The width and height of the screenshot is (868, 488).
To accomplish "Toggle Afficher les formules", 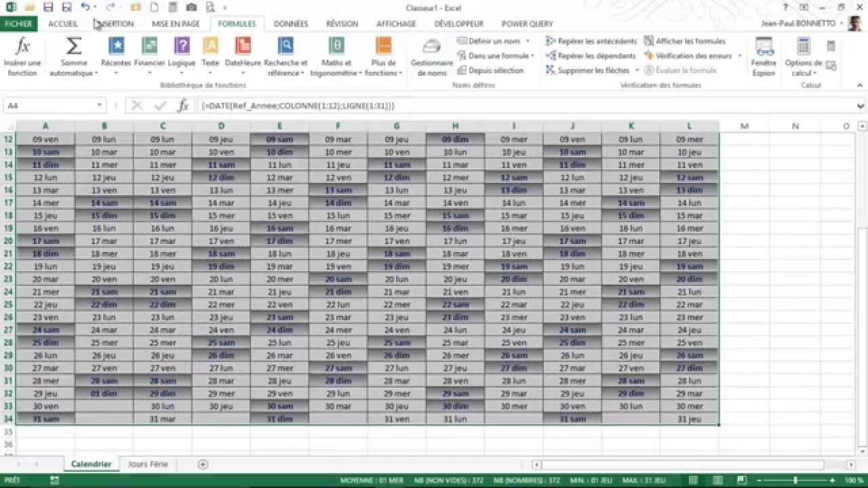I will coord(685,41).
